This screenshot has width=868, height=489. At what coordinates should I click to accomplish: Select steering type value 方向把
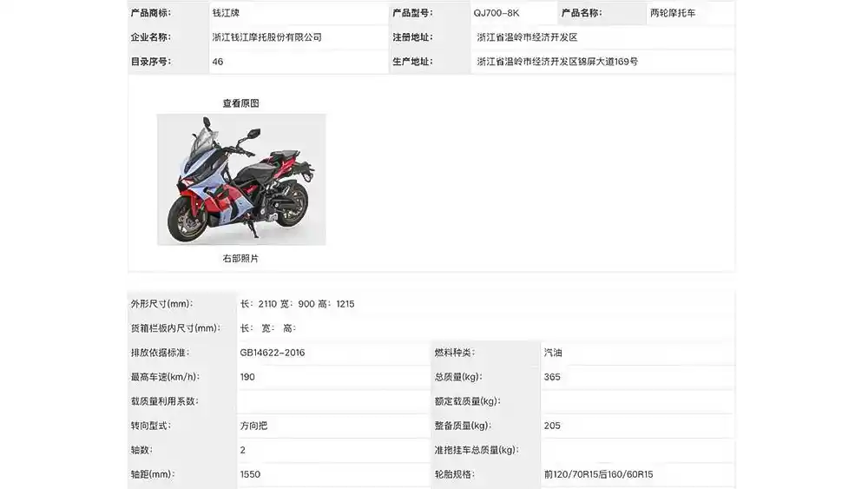tap(253, 426)
